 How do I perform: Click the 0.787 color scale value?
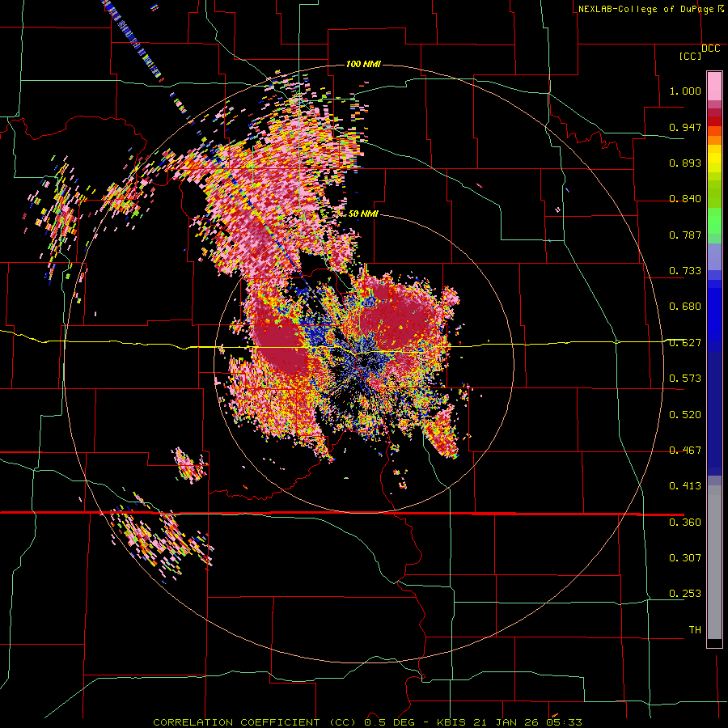coord(685,235)
